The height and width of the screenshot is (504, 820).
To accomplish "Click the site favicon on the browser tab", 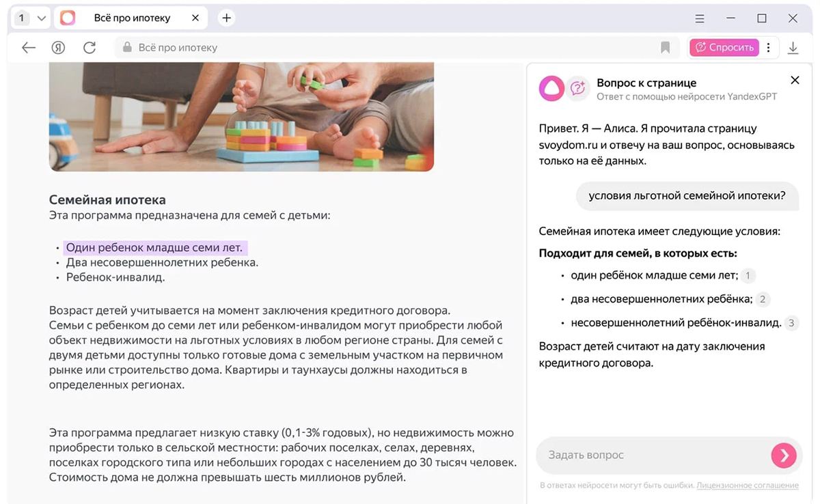I will pos(66,18).
